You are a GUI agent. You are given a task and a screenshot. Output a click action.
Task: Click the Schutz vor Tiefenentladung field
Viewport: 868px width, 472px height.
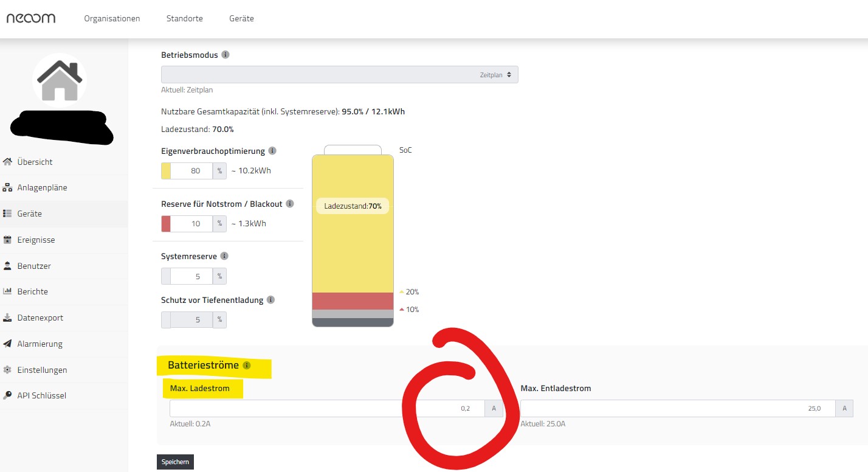[191, 319]
